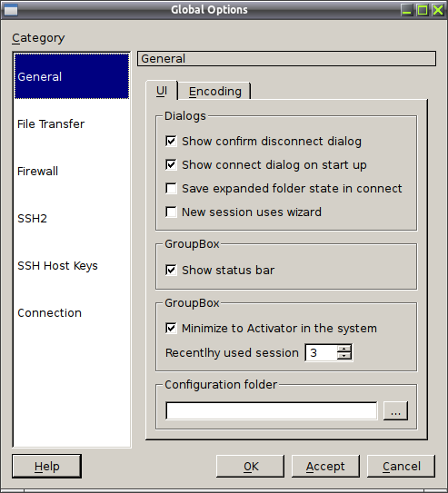The height and width of the screenshot is (493, 448).
Task: Confirm with the OK button
Action: [251, 467]
